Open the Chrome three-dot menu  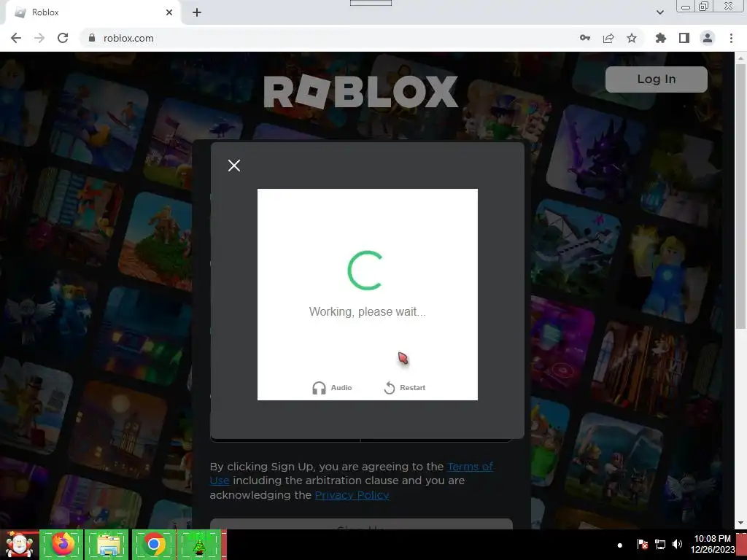pos(731,38)
